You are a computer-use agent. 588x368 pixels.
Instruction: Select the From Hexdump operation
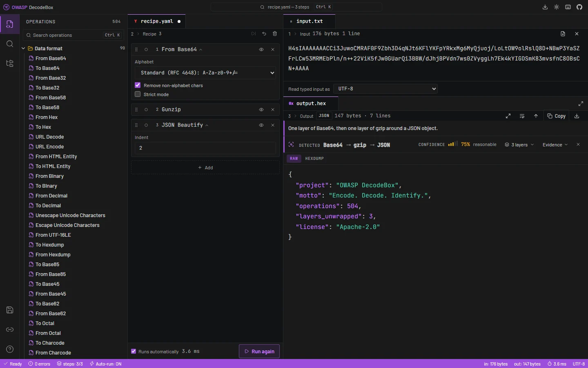coord(53,255)
